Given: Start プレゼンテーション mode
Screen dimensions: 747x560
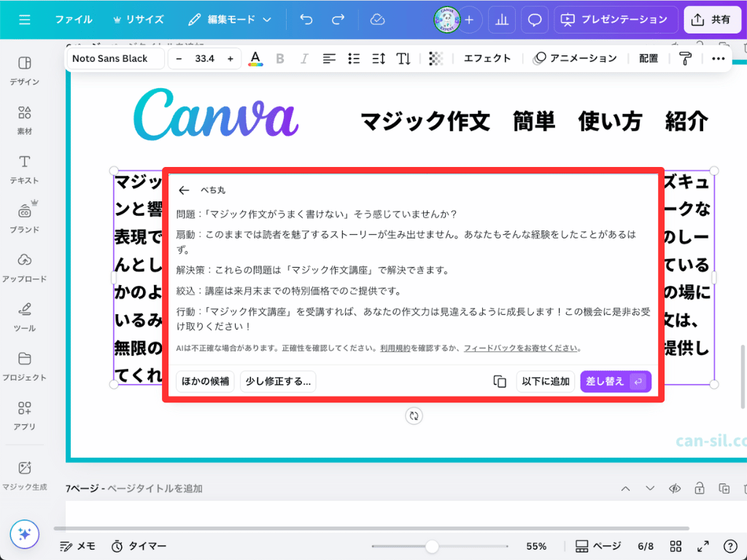Looking at the screenshot, I should pyautogui.click(x=616, y=20).
